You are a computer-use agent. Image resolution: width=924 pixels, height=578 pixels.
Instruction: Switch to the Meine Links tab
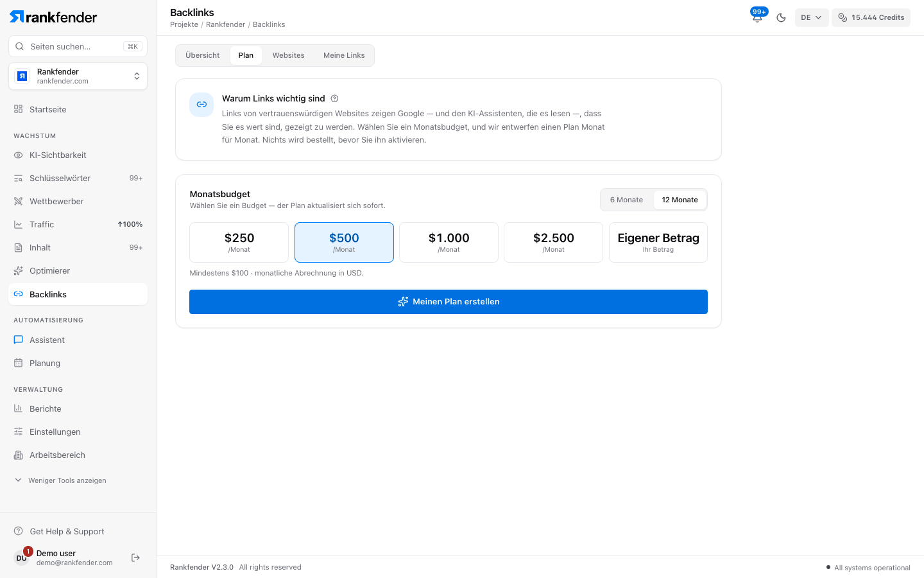click(344, 55)
